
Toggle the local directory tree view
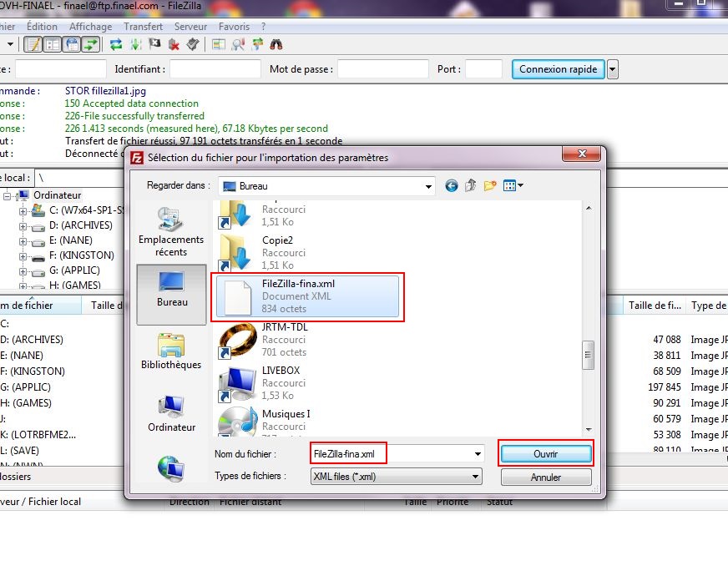pyautogui.click(x=53, y=44)
